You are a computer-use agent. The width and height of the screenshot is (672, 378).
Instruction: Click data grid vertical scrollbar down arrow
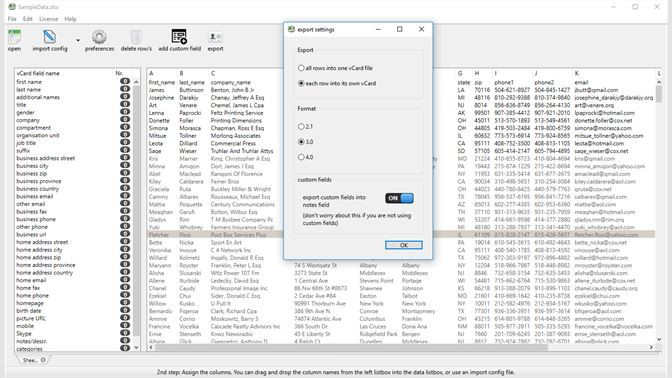tap(659, 339)
